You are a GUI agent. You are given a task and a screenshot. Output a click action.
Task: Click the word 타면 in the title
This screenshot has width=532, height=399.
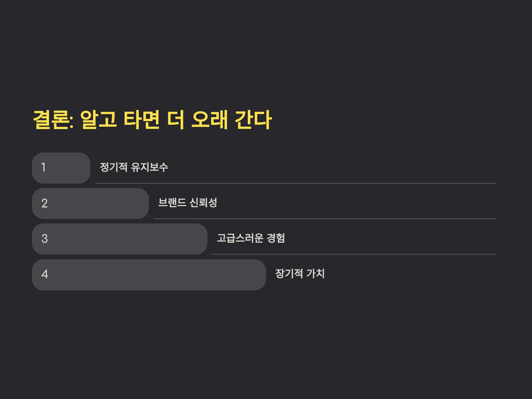[x=142, y=120]
